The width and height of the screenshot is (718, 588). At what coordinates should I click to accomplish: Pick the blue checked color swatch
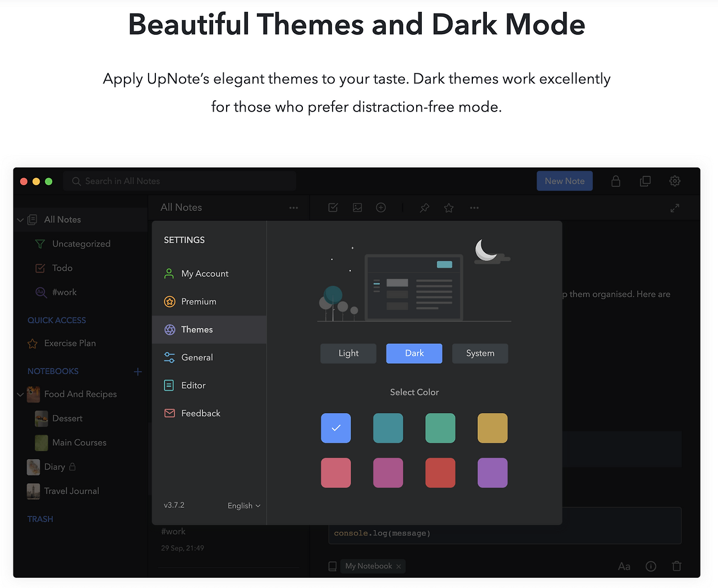pos(336,428)
